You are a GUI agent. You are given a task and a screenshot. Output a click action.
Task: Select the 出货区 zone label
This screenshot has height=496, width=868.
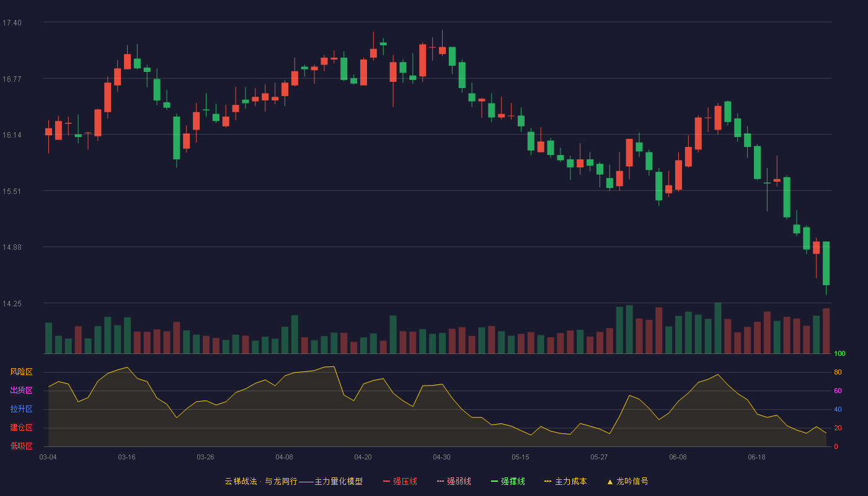[21, 391]
